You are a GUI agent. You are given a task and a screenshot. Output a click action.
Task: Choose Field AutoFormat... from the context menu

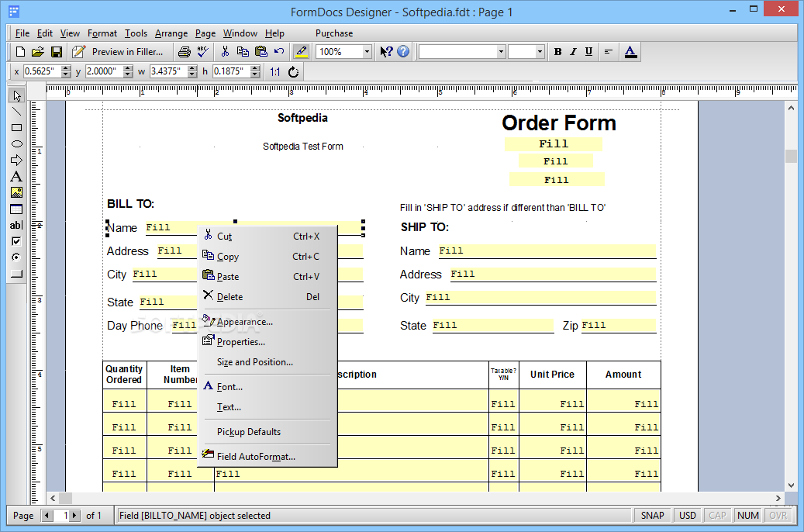pyautogui.click(x=267, y=457)
